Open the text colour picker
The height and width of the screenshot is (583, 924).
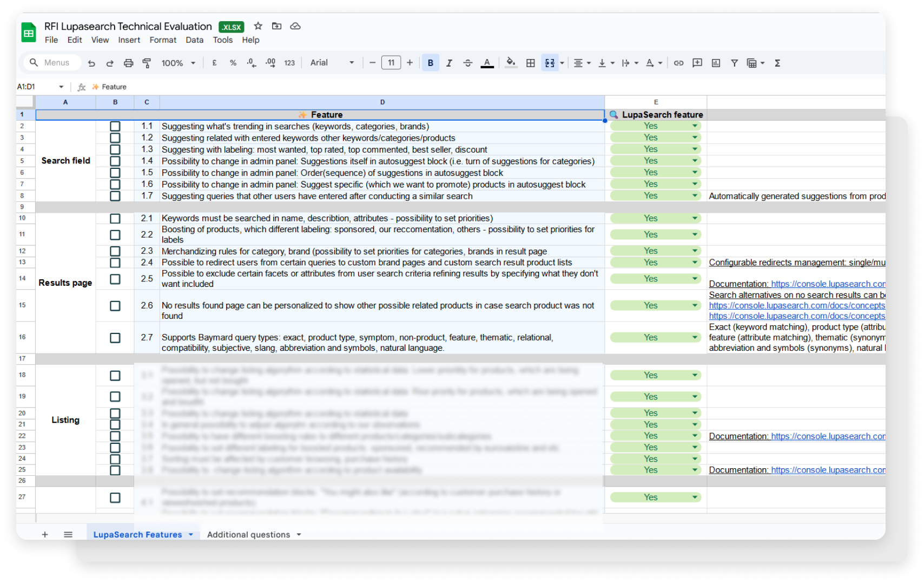pos(487,63)
